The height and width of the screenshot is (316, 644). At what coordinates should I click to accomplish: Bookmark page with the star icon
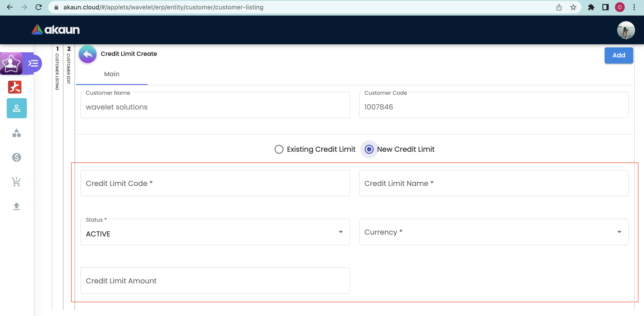(573, 7)
